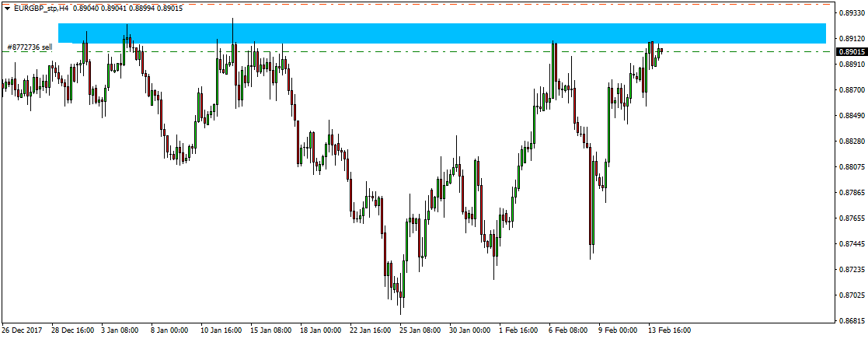868x339 pixels.
Task: Click the 1 Feb 16:00 time label
Action: coord(519,330)
